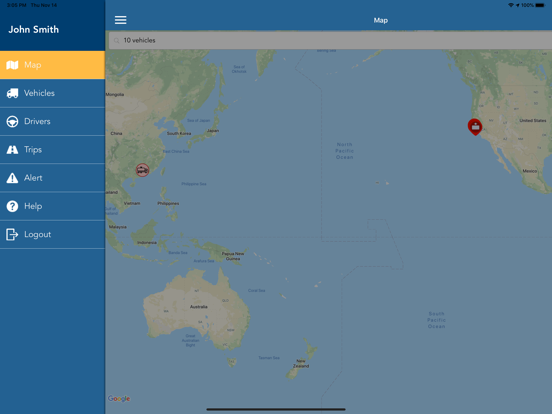552x414 pixels.
Task: Click the battery indicator in status bar
Action: (540, 5)
